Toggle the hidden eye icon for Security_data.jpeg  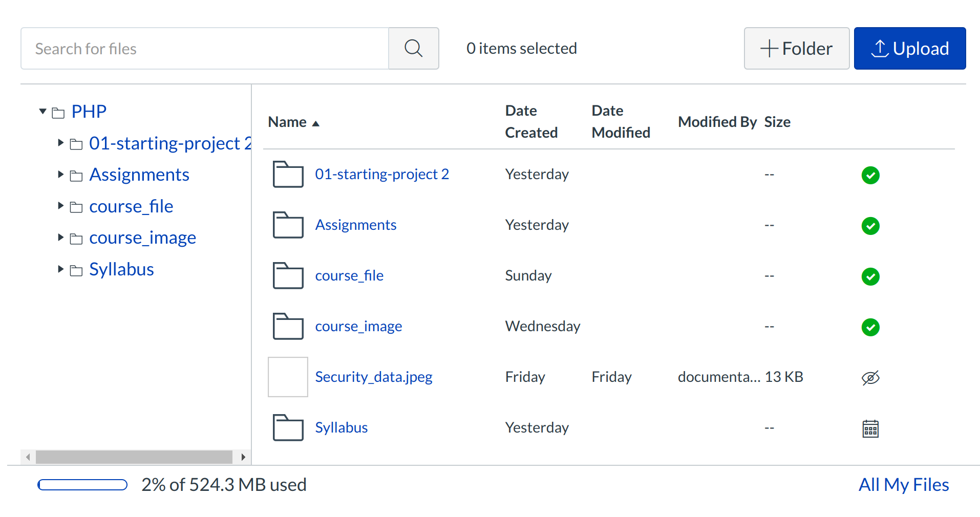tap(870, 378)
